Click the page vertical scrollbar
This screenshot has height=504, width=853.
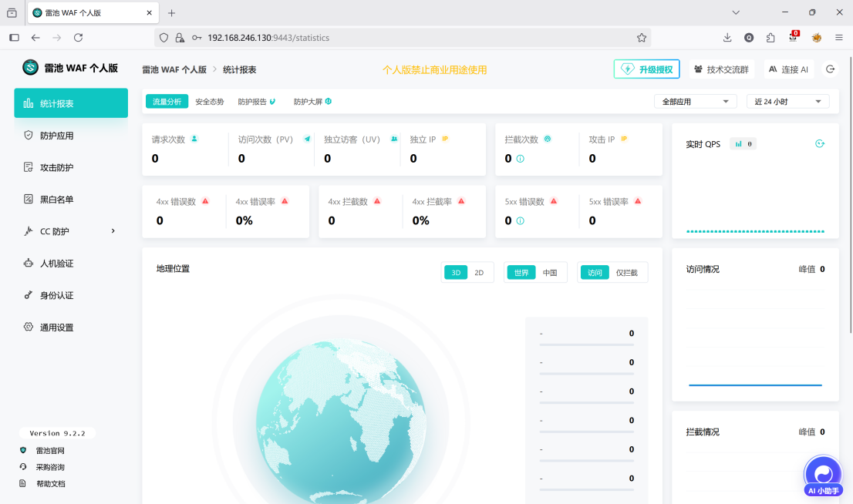pyautogui.click(x=851, y=194)
